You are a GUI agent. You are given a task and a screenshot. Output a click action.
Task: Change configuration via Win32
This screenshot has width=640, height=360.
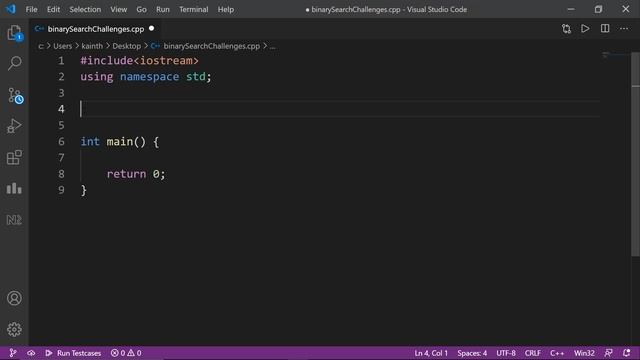[x=584, y=353]
